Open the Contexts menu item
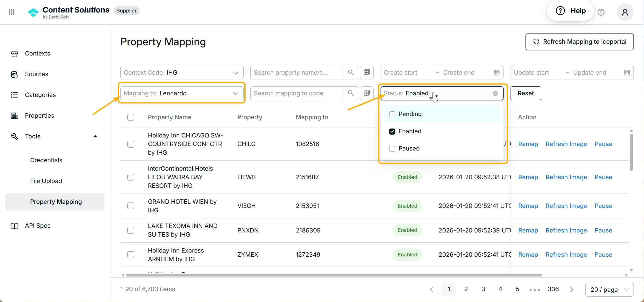The height and width of the screenshot is (302, 644). coord(38,53)
